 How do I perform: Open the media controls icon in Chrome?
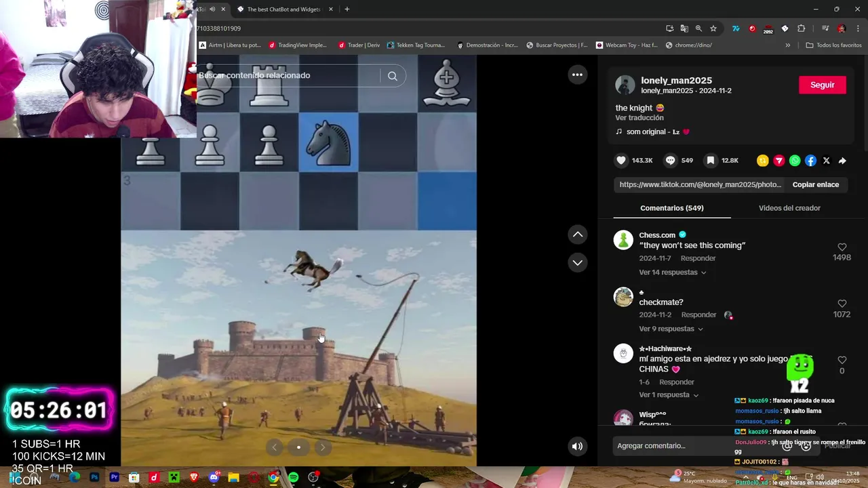pos(825,28)
